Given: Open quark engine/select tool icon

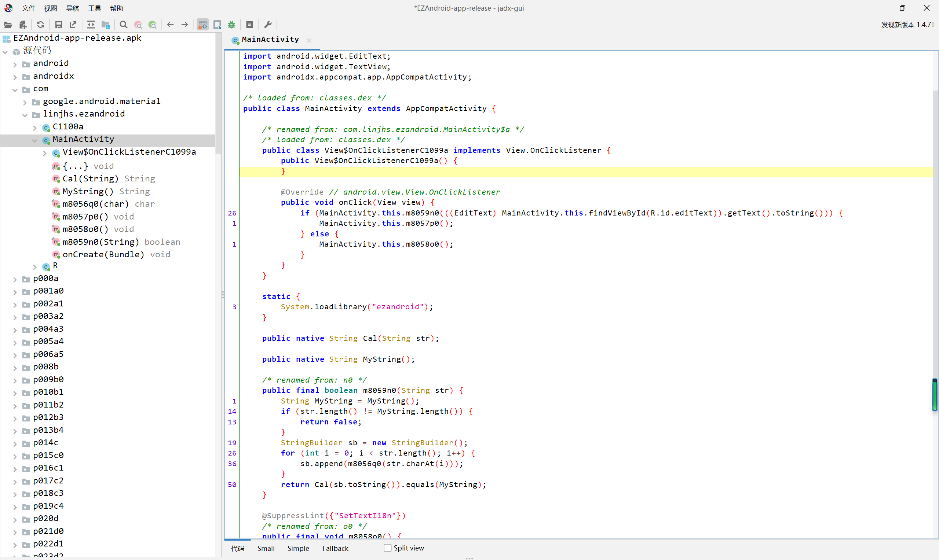Looking at the screenshot, I should (217, 25).
